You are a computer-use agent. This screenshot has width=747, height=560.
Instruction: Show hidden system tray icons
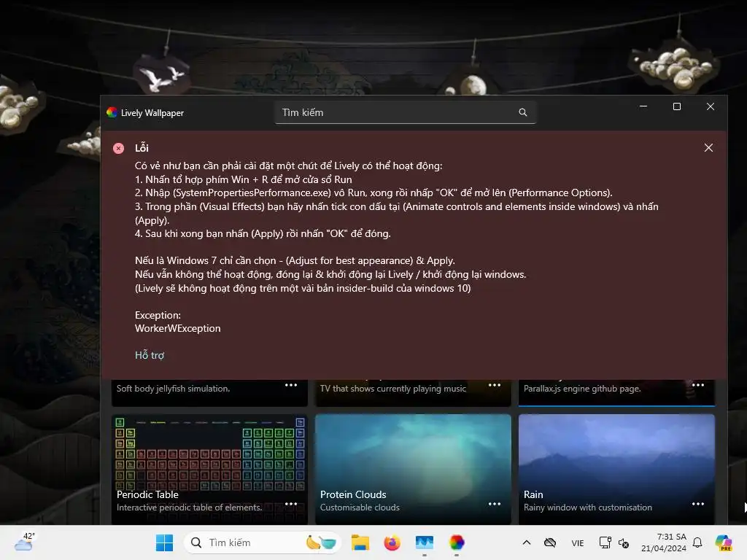(x=527, y=542)
